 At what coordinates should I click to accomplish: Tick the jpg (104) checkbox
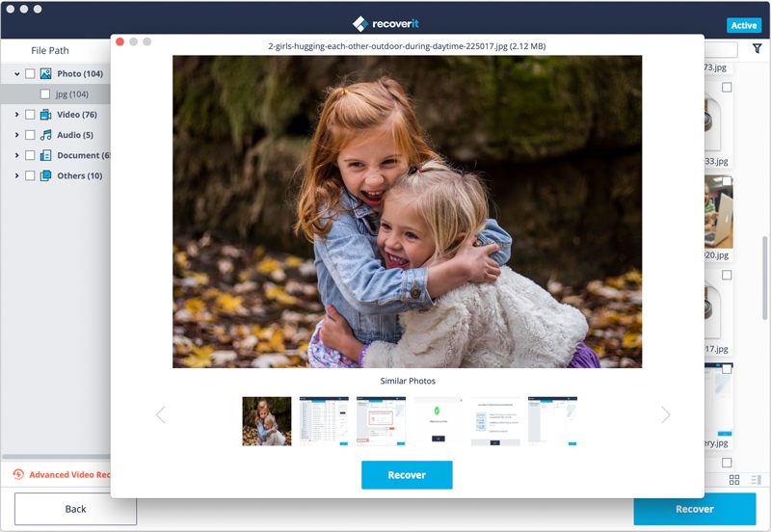click(44, 93)
